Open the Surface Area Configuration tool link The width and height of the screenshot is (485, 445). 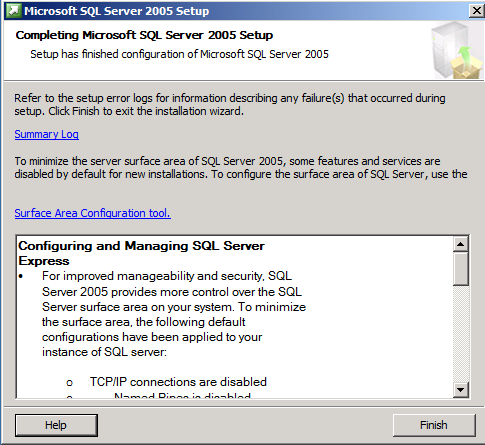click(x=93, y=213)
